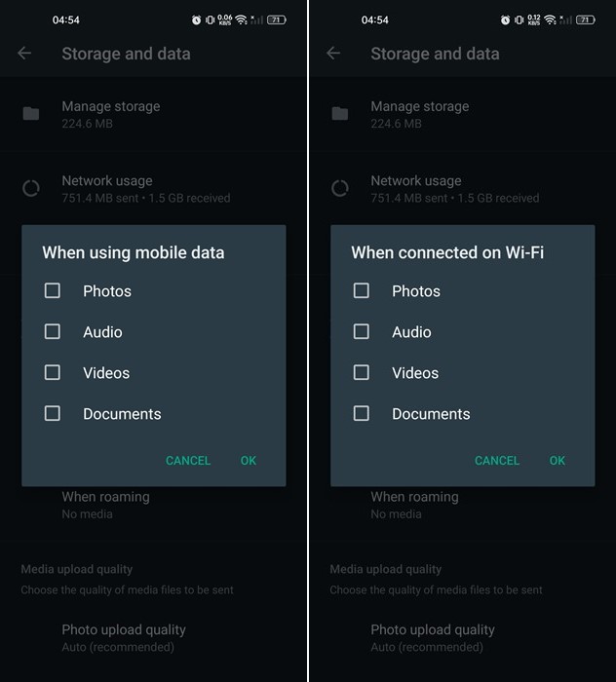This screenshot has height=682, width=616.
Task: Confirm with OK in the mobile data dialog
Action: click(x=249, y=461)
